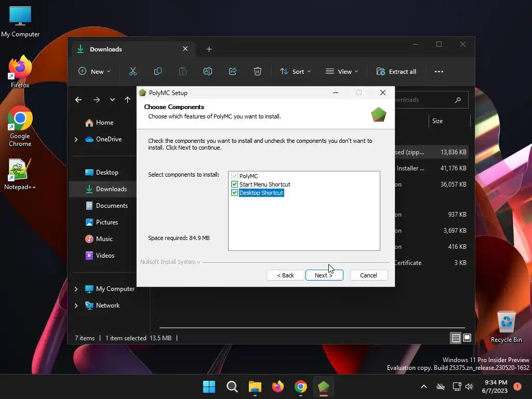The height and width of the screenshot is (399, 532).
Task: Show hidden system tray icons chevron
Action: coord(424,387)
